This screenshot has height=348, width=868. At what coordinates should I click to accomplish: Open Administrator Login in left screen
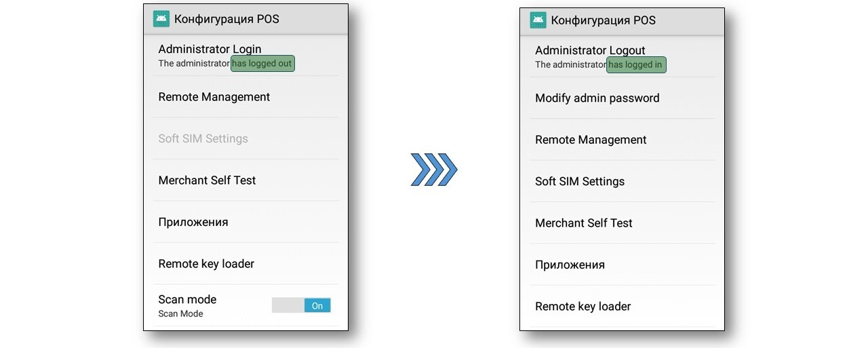(245, 56)
